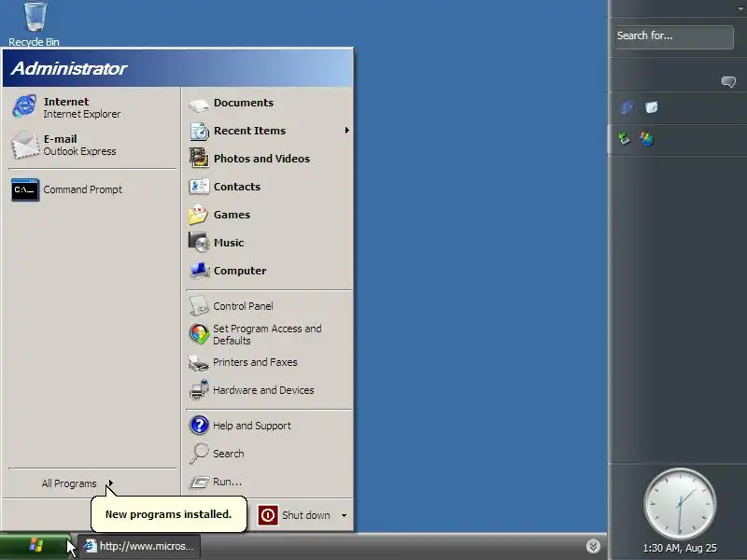747x560 pixels.
Task: Open the sidebar options dropdown arrow
Action: pos(740,8)
